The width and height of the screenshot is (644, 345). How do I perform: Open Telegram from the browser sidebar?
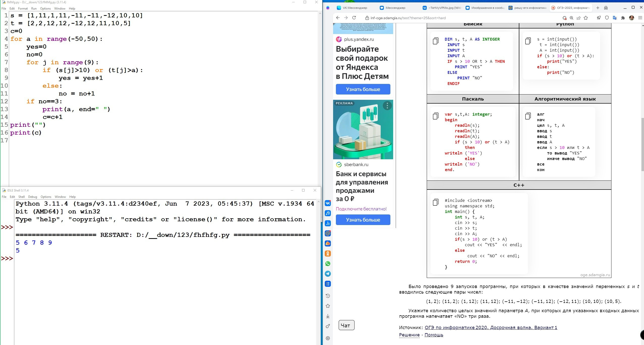[x=328, y=274]
